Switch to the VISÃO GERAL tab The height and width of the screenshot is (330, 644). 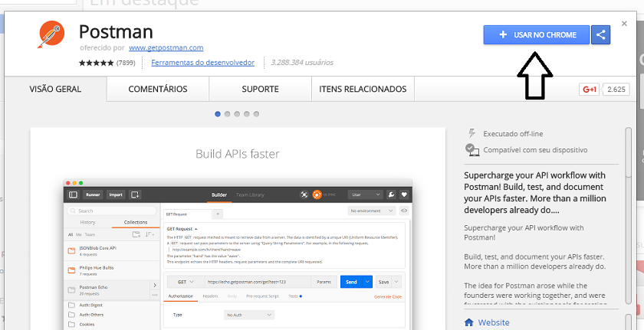pos(55,89)
